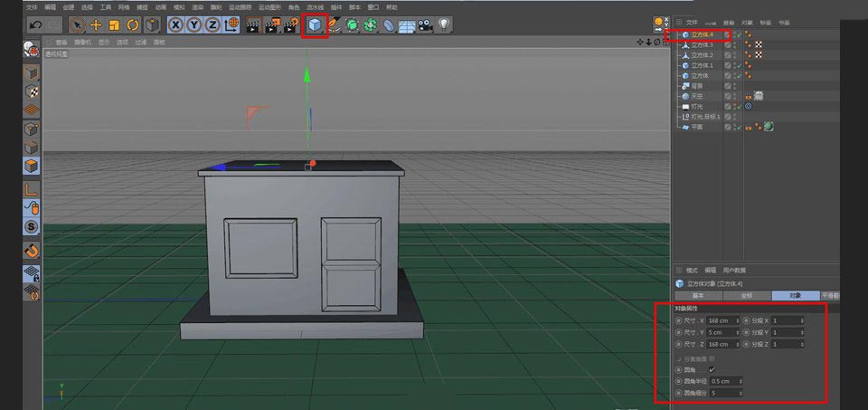Click the camera icon in top toolbar
The height and width of the screenshot is (410, 868).
coord(426,25)
